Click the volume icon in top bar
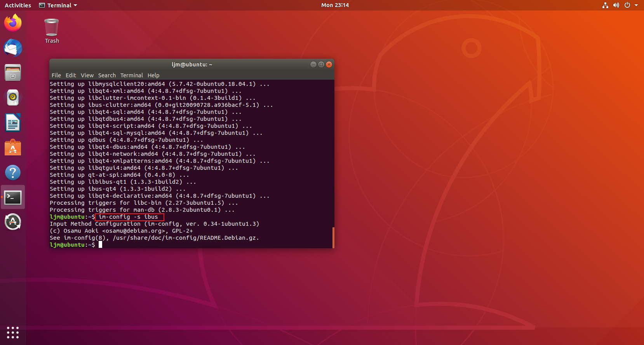 (616, 5)
